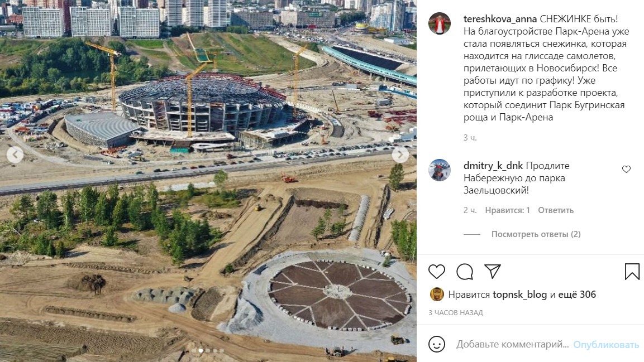Open dmitry_k_dnk username link
Screen dimensions: 644x362
coord(493,166)
